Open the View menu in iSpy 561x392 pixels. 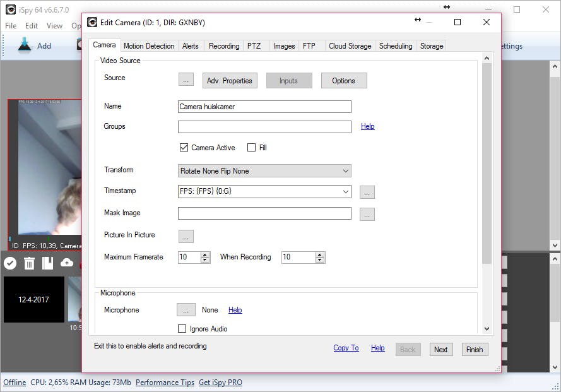(54, 26)
